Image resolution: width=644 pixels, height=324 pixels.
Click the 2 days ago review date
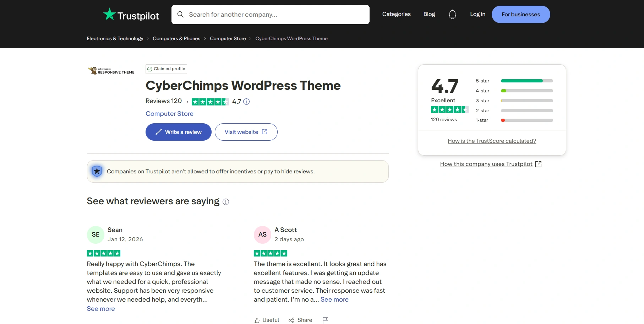click(289, 239)
